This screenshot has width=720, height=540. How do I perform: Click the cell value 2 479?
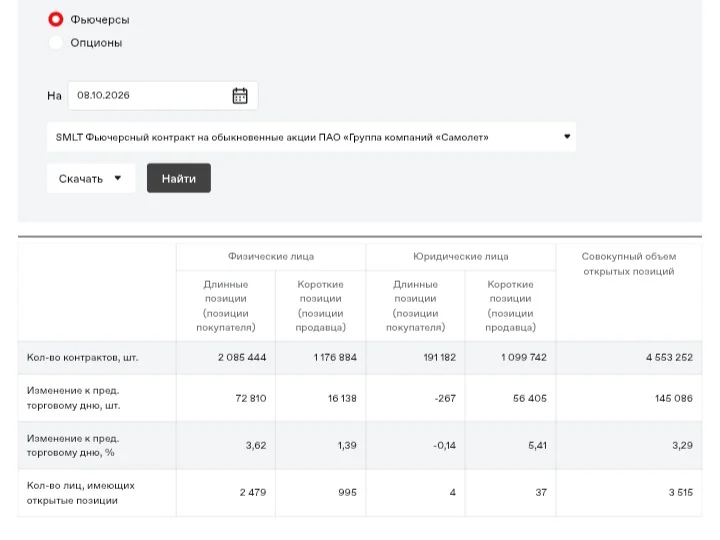[253, 492]
